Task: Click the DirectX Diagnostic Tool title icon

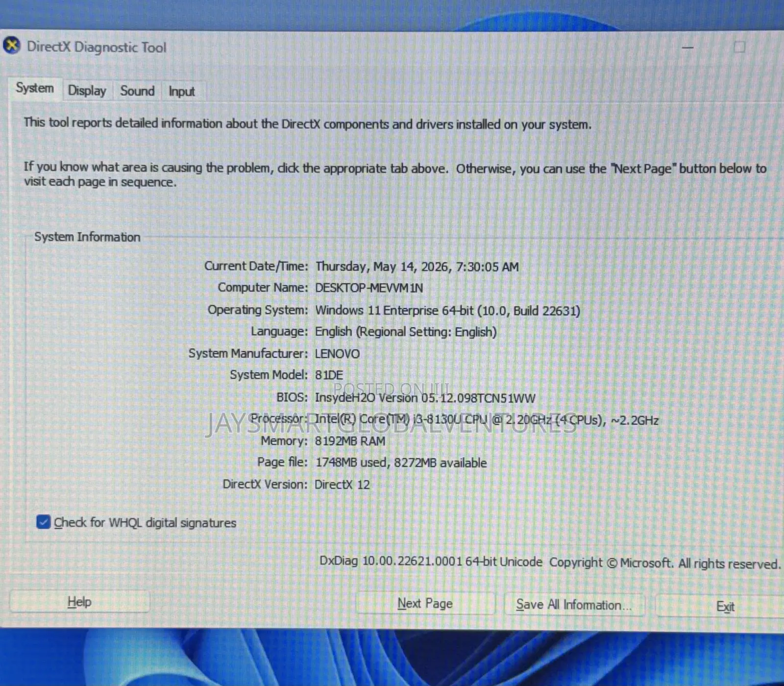Action: [11, 46]
